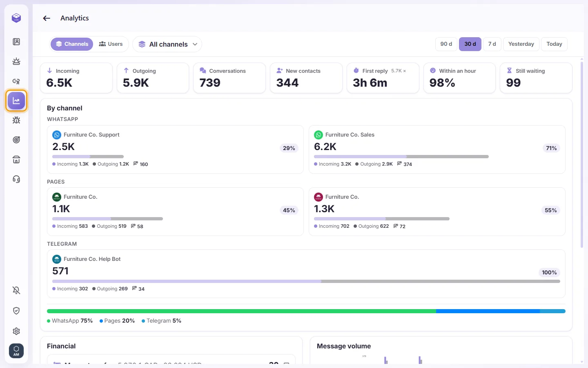
Task: Click the Telegram 5% legend entry
Action: pos(161,321)
